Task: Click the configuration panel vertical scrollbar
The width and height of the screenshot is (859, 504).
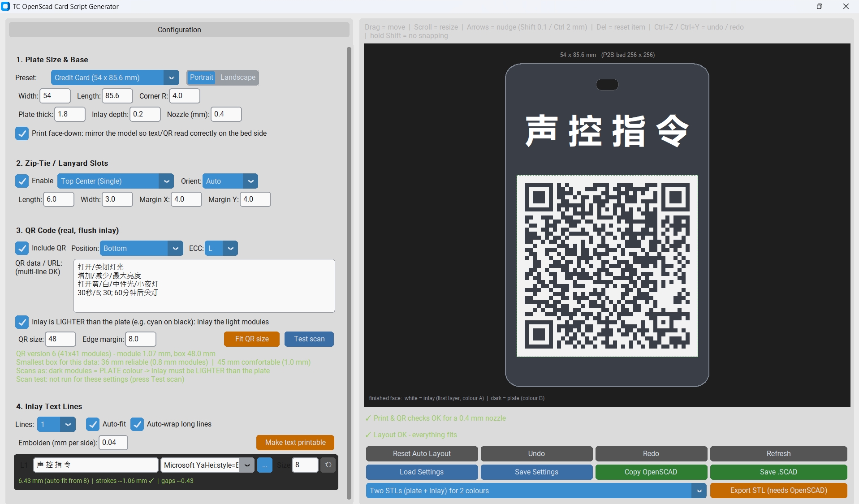Action: click(349, 272)
